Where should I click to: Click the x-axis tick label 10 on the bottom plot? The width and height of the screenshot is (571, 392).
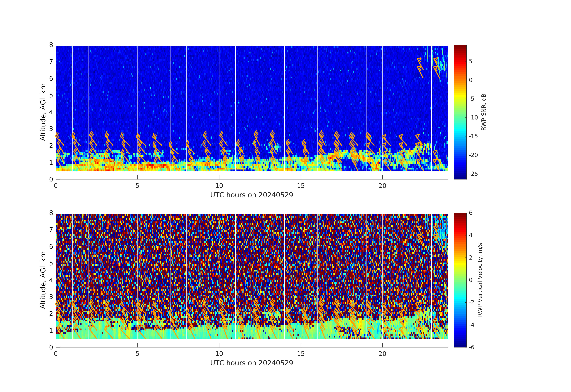219,354
